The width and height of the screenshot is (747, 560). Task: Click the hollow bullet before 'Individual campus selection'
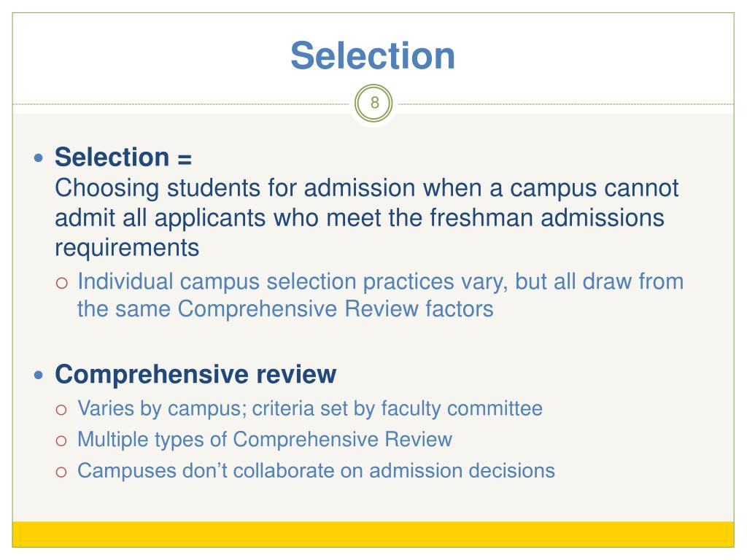coord(61,284)
